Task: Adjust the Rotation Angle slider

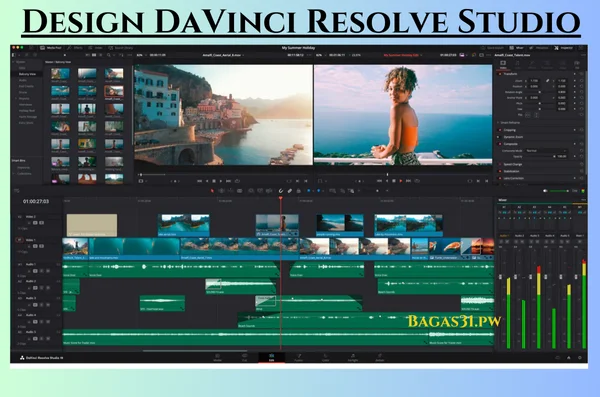Action: [x=540, y=92]
